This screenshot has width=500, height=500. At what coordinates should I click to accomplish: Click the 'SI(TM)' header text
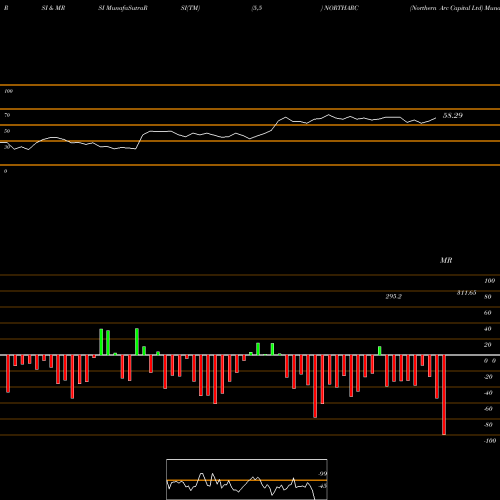(x=190, y=8)
